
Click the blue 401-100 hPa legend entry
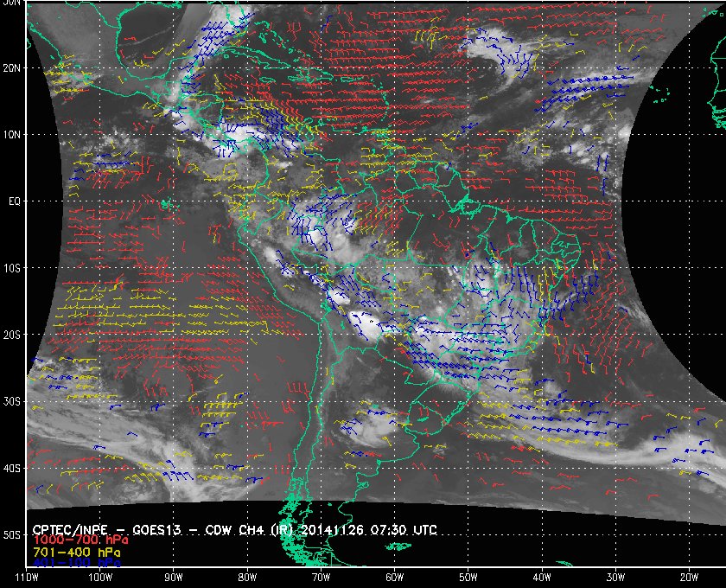[x=76, y=564]
